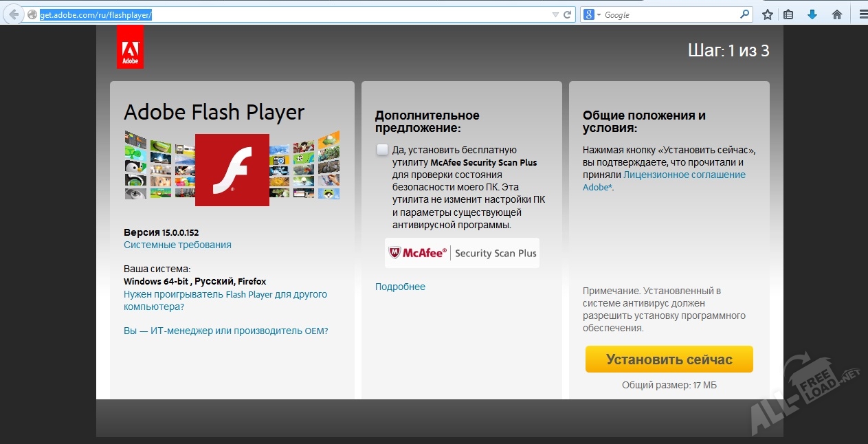Click the Подробнее link

(400, 287)
